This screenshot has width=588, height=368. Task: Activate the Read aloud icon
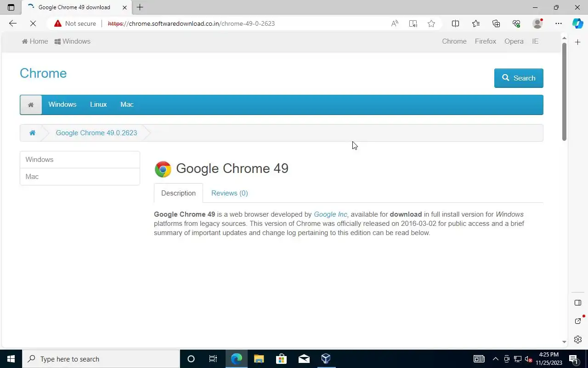[395, 23]
